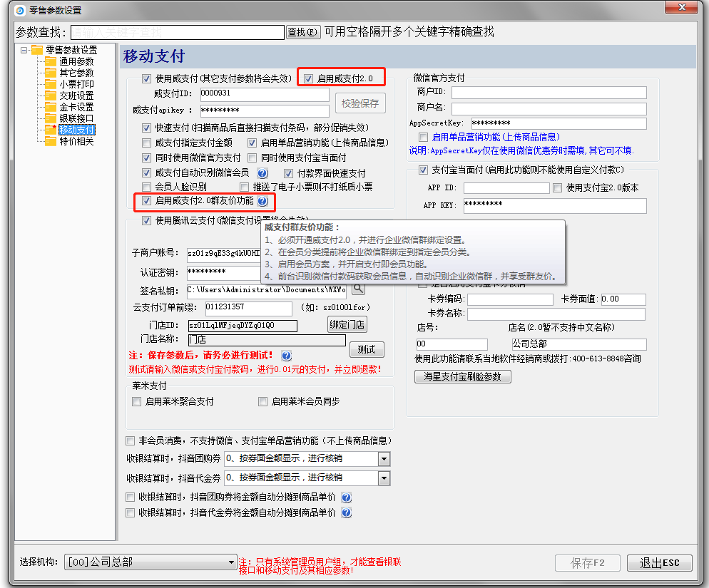Enable 威支付指定支付金额 checkbox
Image resolution: width=709 pixels, height=588 pixels.
point(146,143)
